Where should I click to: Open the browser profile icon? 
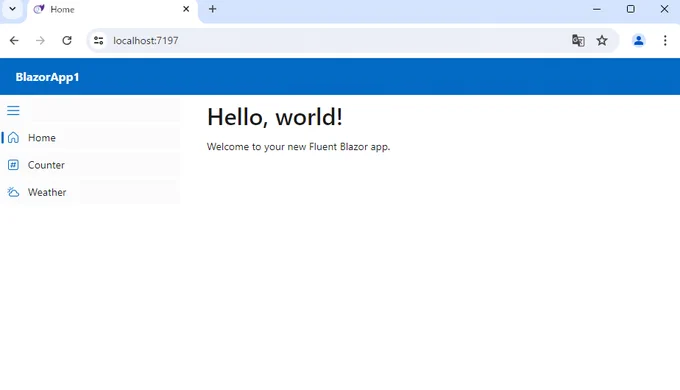pos(638,41)
